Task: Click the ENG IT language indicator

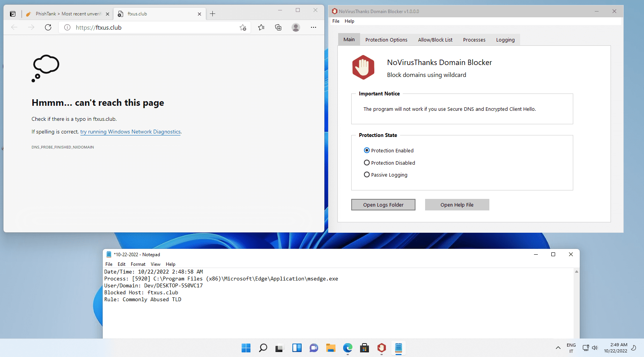Action: 571,348
